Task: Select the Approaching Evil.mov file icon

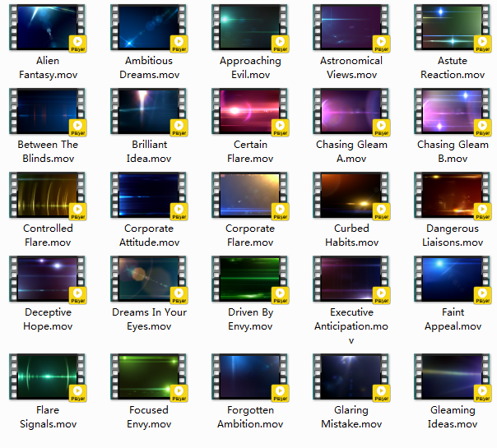Action: click(x=250, y=27)
